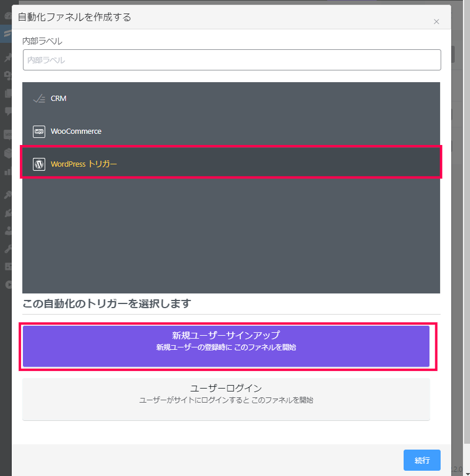Image resolution: width=470 pixels, height=476 pixels.
Task: Click the WooCommerce logo icon
Action: click(39, 131)
